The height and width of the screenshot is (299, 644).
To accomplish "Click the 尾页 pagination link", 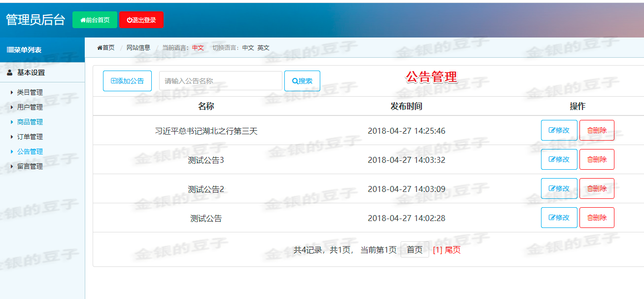I will pyautogui.click(x=453, y=250).
